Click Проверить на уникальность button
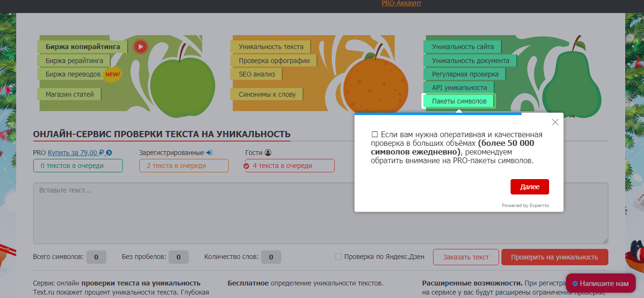Viewport: 644px width, 298px height. [554, 257]
